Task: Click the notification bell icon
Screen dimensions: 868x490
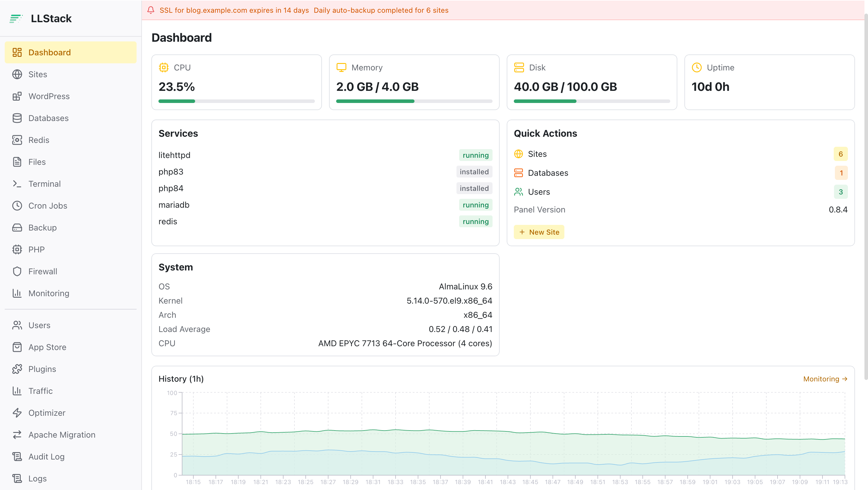Action: [150, 10]
